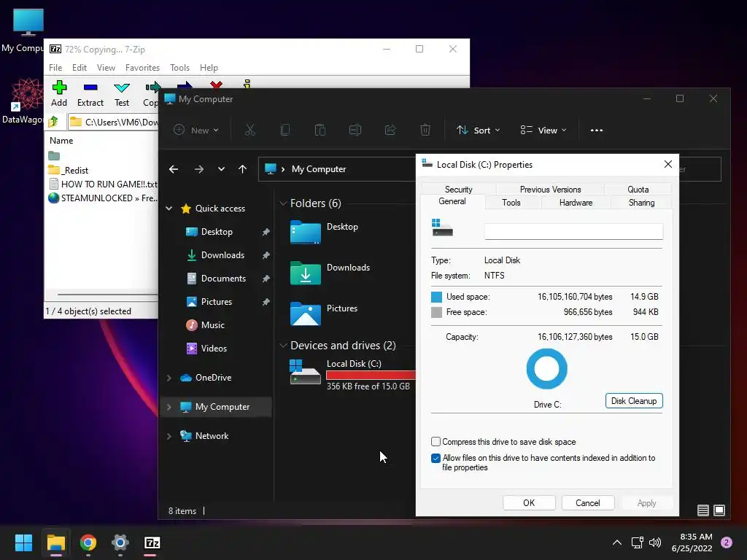Collapse Devices and drives group
The image size is (747, 560).
(283, 345)
